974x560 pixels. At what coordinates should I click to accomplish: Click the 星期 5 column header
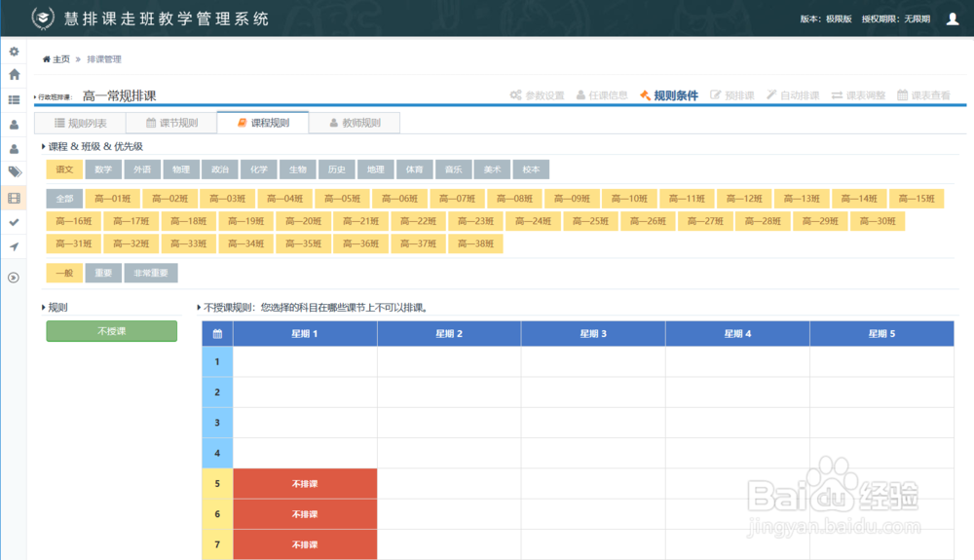tap(882, 334)
